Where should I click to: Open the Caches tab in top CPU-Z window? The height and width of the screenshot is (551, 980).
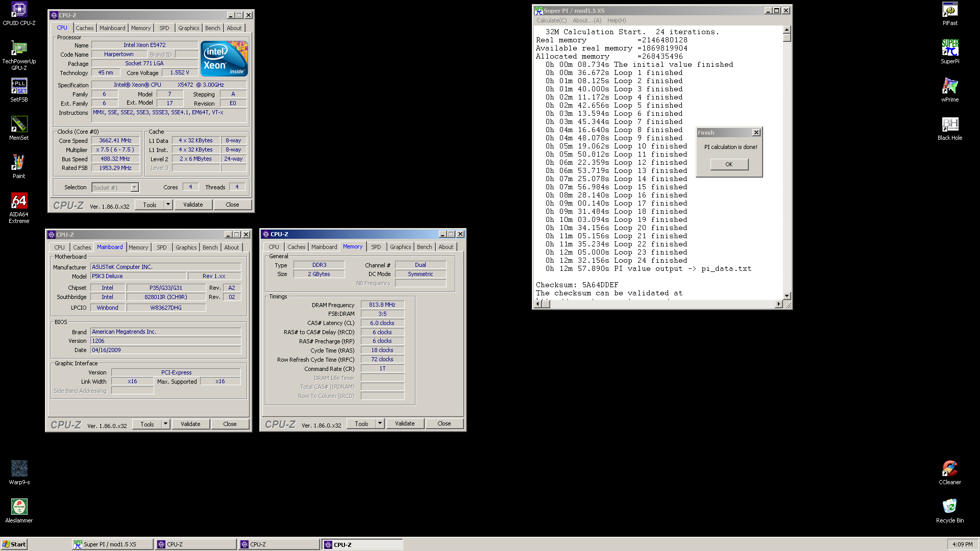(85, 28)
